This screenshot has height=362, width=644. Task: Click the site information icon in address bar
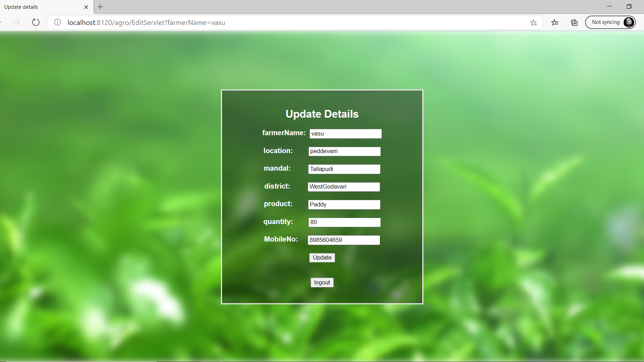click(57, 22)
